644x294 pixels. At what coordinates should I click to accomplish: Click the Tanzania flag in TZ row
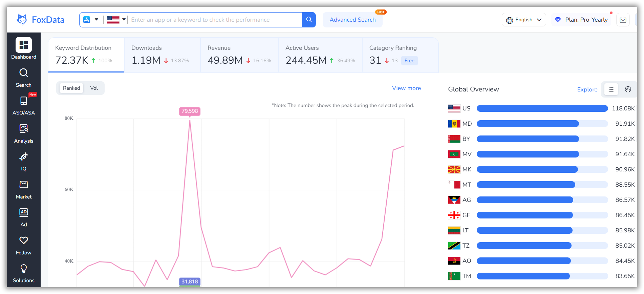(x=454, y=246)
